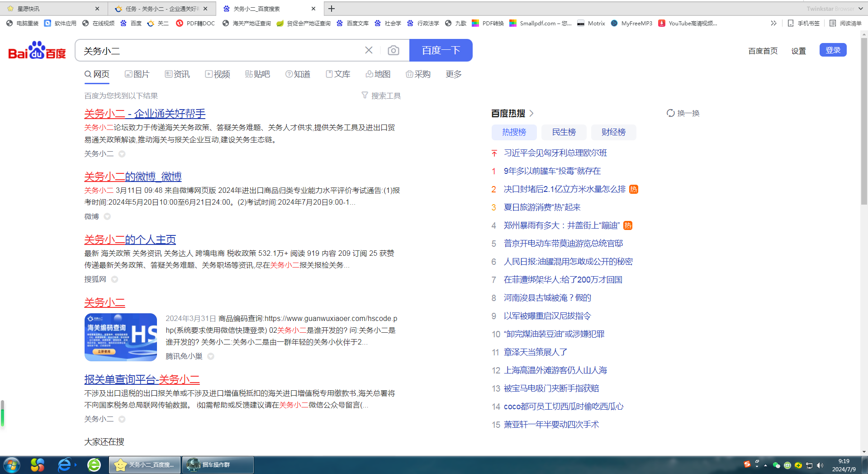
Task: Click the Baidu logo
Action: pyautogui.click(x=37, y=51)
